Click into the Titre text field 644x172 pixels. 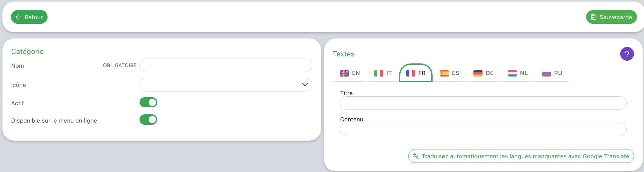pos(483,103)
